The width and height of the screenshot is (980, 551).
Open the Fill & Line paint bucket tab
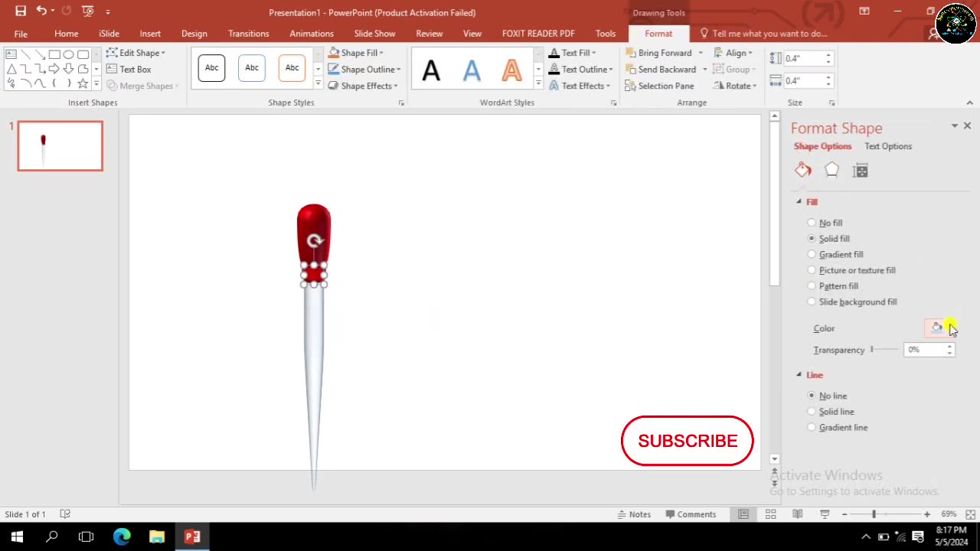pyautogui.click(x=803, y=171)
